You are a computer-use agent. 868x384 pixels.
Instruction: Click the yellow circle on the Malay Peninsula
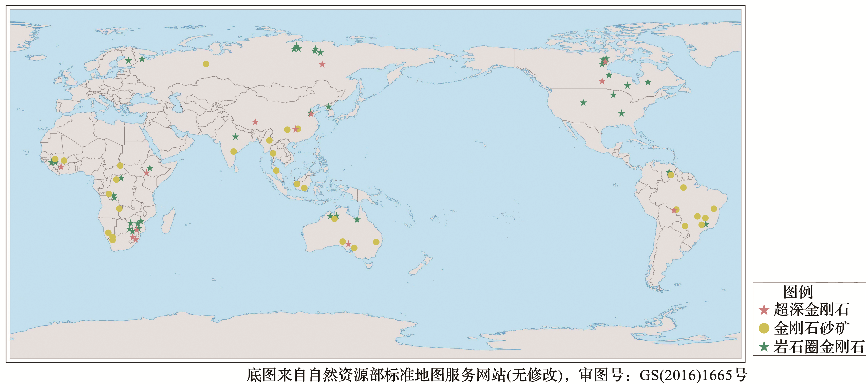click(x=276, y=170)
